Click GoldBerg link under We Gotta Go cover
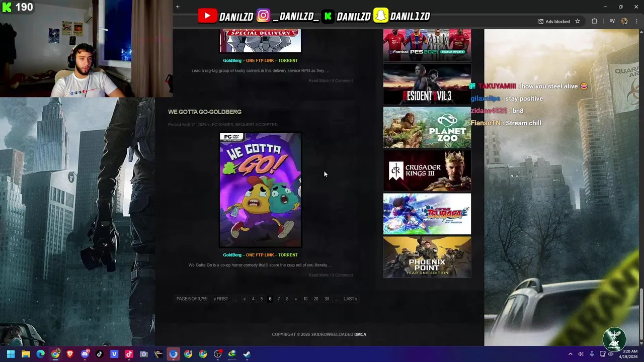This screenshot has width=644, height=362. coord(232,255)
